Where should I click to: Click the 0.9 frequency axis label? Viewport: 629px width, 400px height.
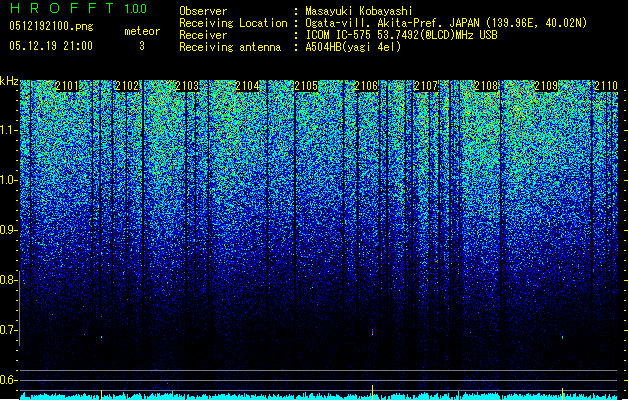click(8, 230)
